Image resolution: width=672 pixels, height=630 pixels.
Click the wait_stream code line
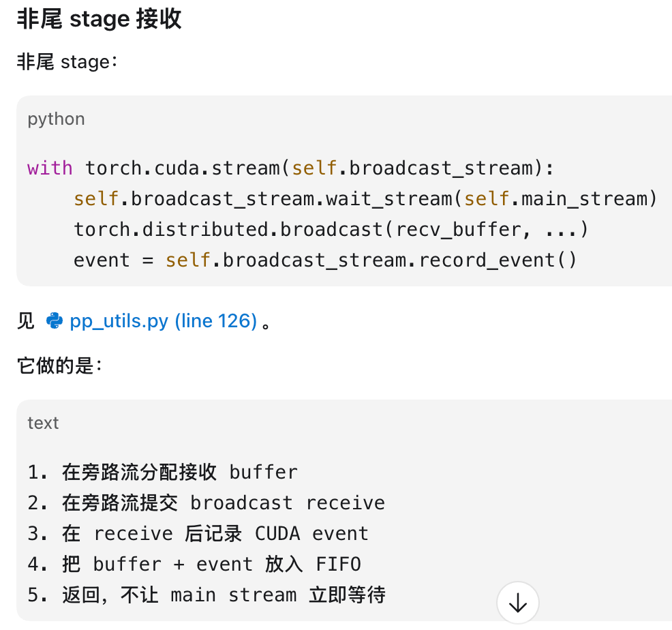pos(365,199)
